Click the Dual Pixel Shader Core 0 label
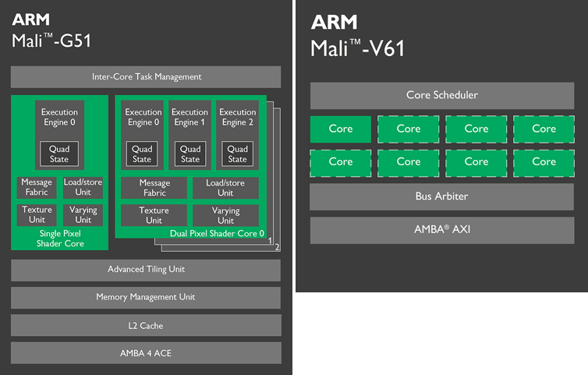Screen dimensions: 588x375 [217, 233]
